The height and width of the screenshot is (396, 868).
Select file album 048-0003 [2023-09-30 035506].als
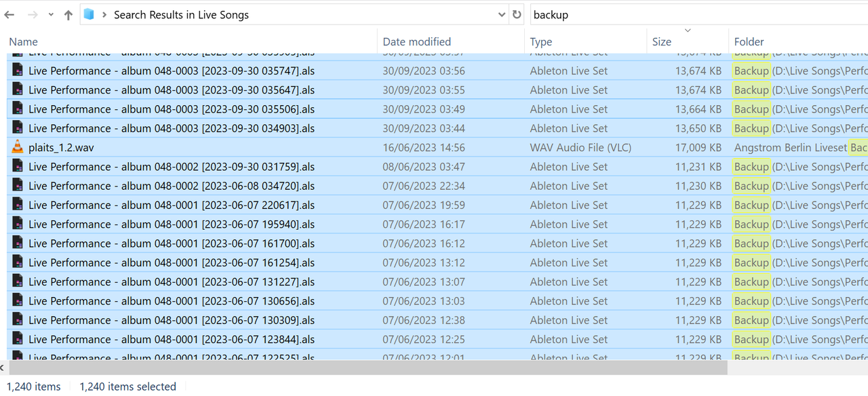(x=172, y=109)
